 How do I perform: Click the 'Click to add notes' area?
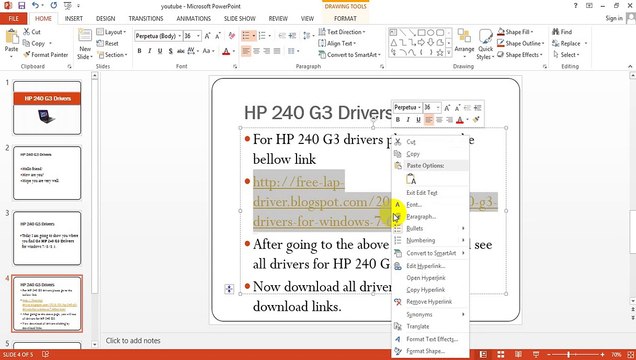pos(133,341)
